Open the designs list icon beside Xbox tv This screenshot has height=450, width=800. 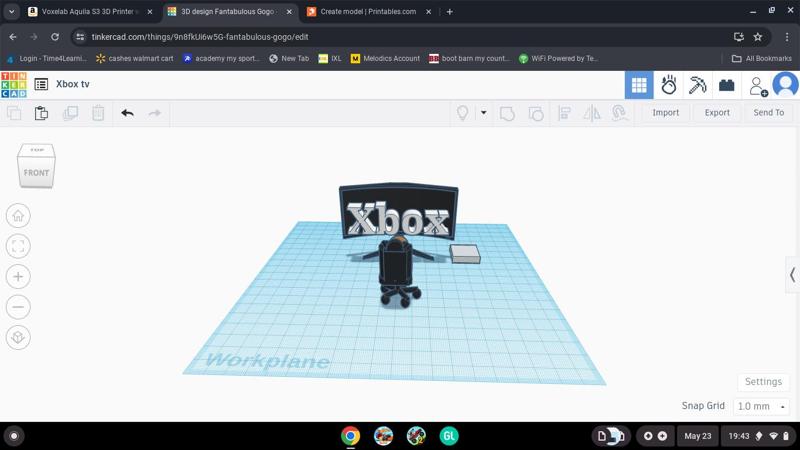41,84
